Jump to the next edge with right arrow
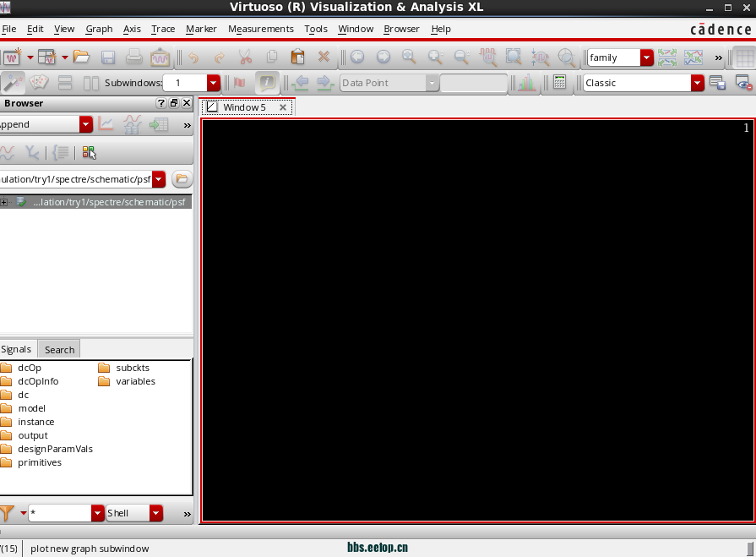Screen dimensions: 756x557 click(325, 83)
